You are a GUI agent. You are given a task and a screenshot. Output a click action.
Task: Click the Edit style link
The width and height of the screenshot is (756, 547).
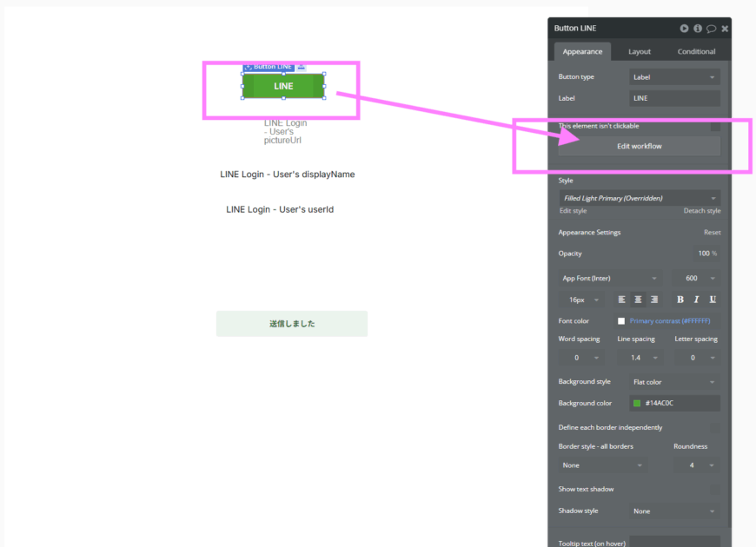[x=573, y=211]
